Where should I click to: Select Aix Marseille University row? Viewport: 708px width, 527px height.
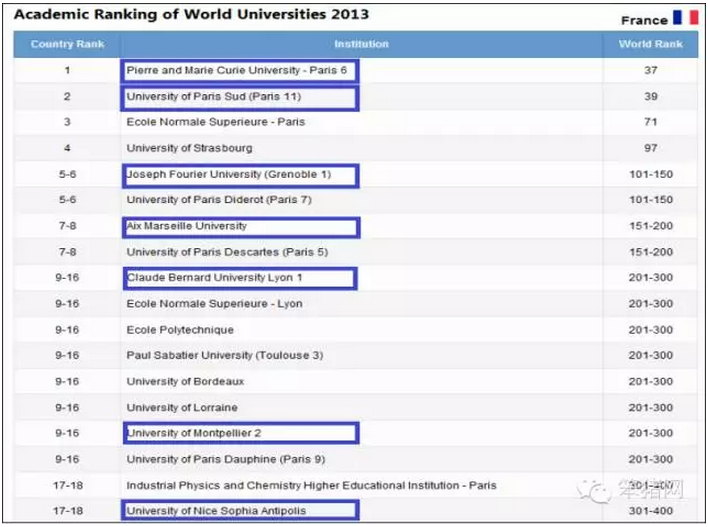click(x=186, y=226)
